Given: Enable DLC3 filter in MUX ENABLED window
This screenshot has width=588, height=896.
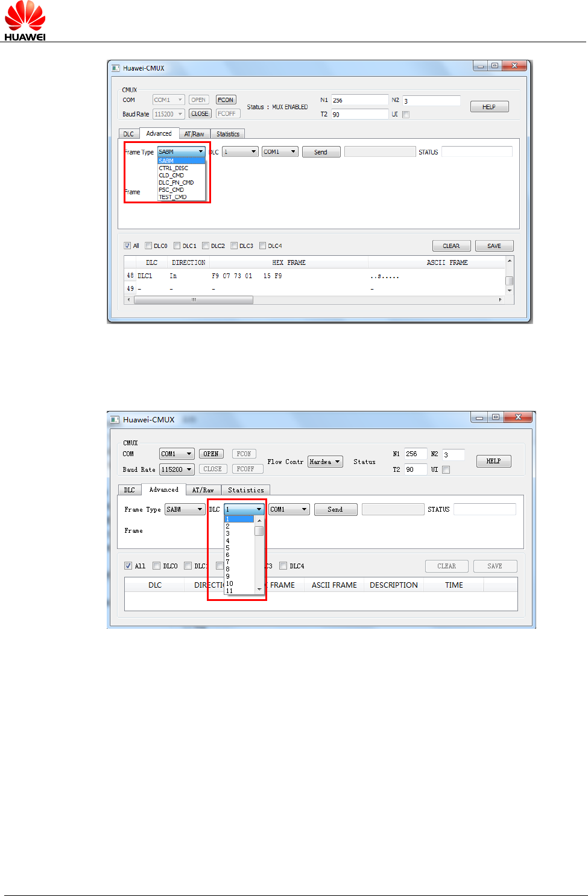Looking at the screenshot, I should point(234,246).
